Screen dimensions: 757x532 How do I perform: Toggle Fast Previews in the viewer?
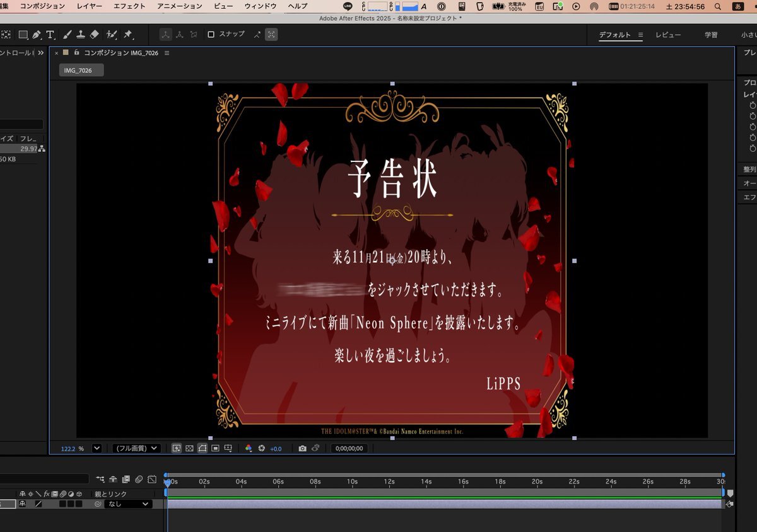click(x=176, y=448)
